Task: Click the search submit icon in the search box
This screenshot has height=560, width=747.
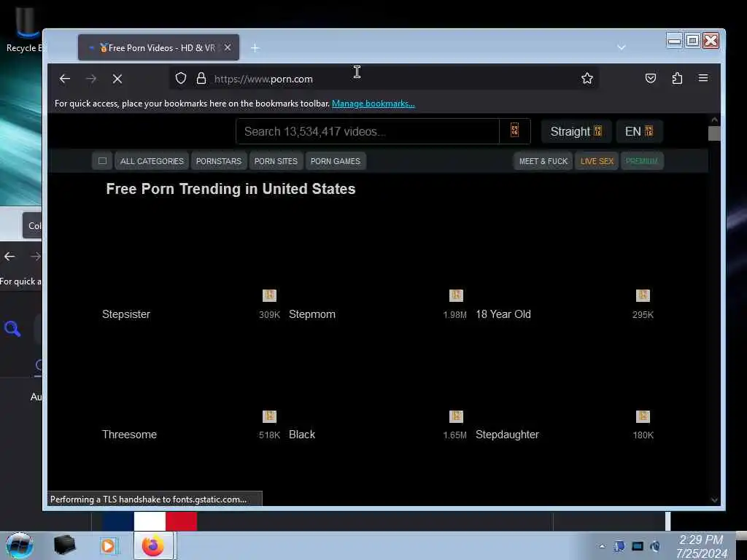Action: point(514,131)
